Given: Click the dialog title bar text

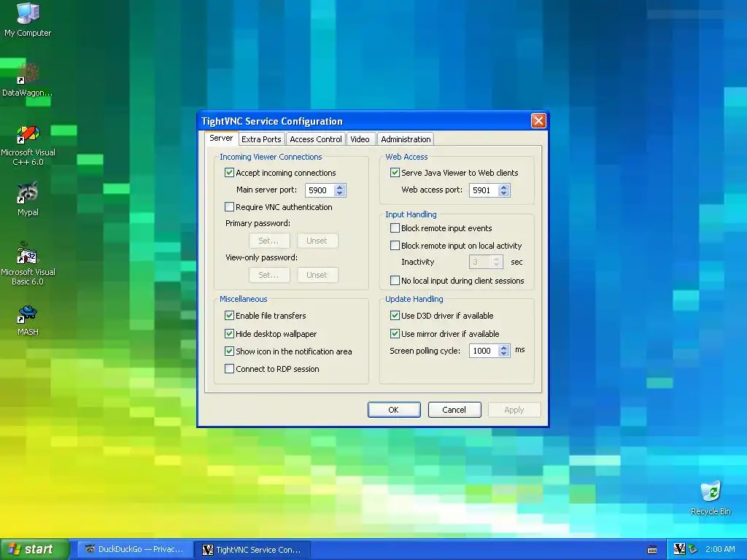Looking at the screenshot, I should point(271,122).
